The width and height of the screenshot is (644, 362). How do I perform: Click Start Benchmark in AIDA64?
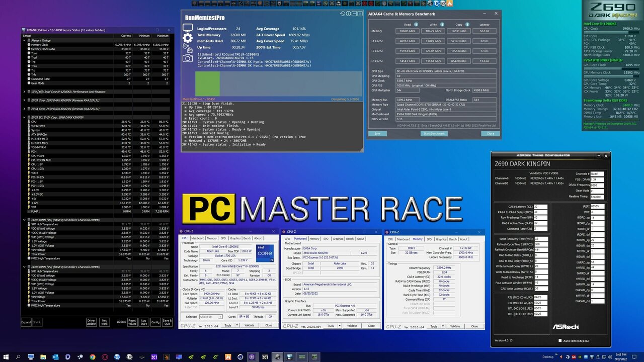(x=434, y=133)
